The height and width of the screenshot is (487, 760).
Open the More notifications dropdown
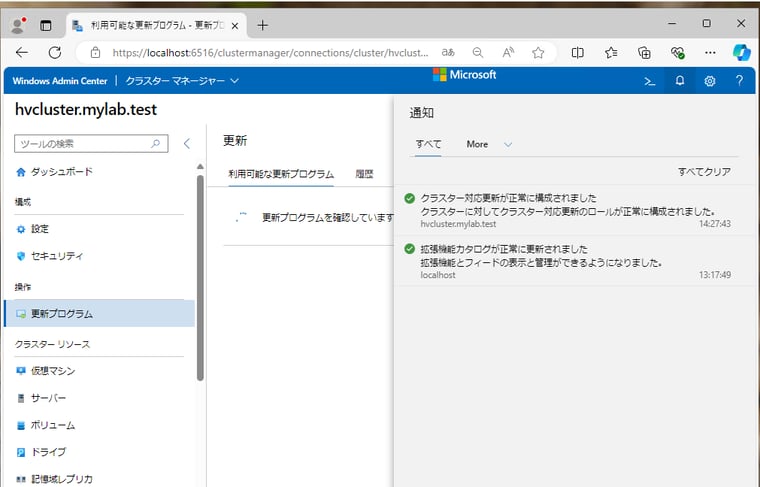[x=489, y=144]
